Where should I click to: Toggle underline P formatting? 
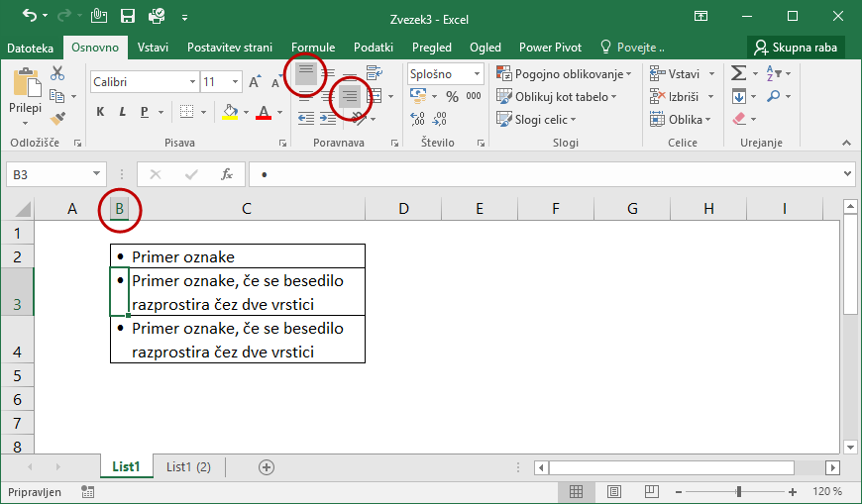[144, 112]
